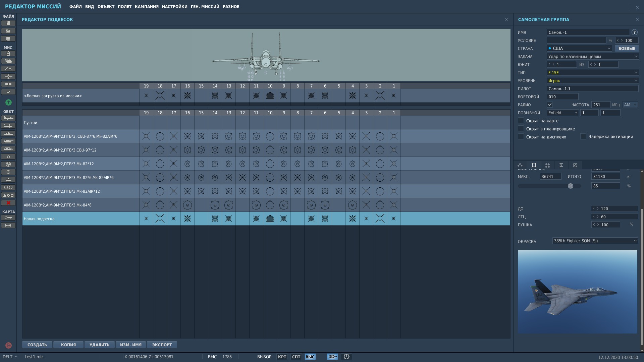
Task: Click the red X delete icon
Action: tap(8, 203)
